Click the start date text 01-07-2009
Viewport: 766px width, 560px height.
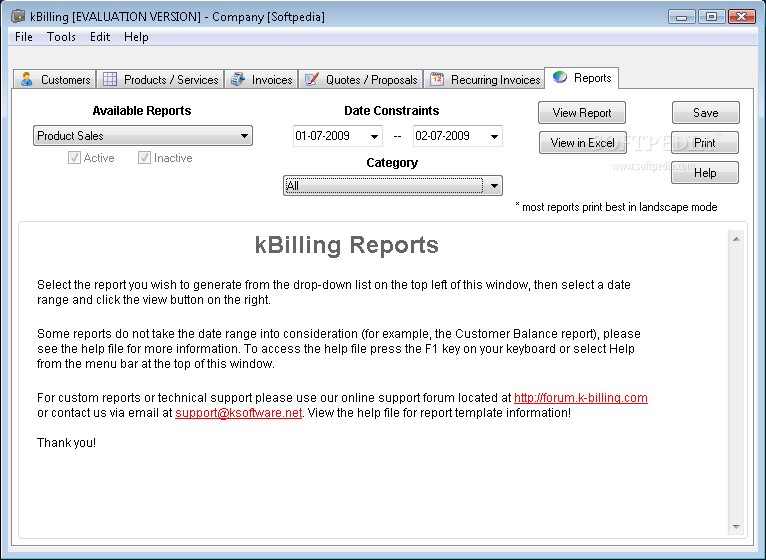point(322,136)
